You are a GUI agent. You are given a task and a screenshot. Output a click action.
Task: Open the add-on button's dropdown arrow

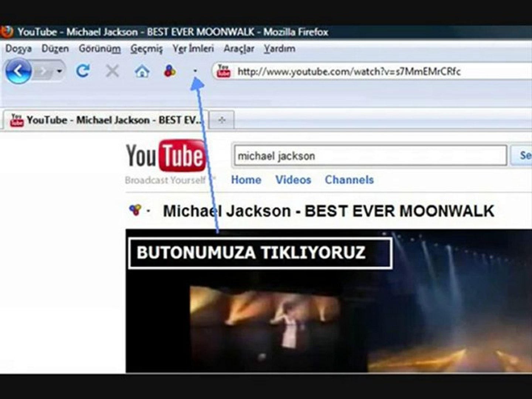point(195,71)
